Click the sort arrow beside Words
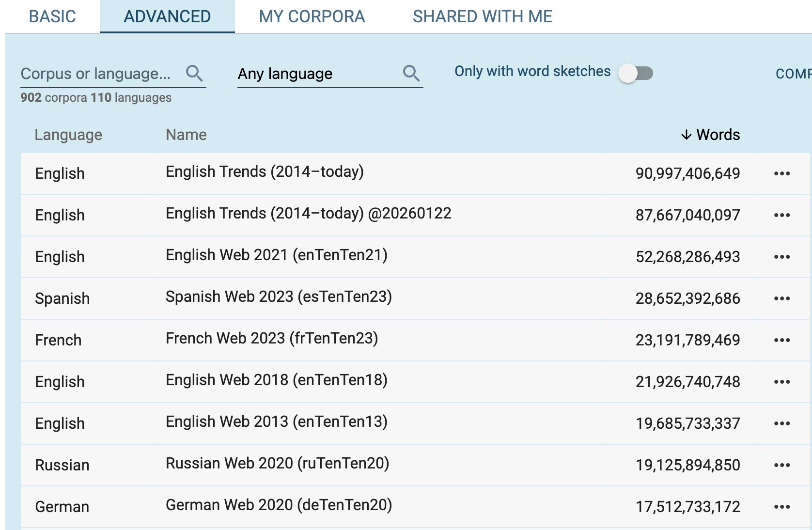 click(x=686, y=135)
